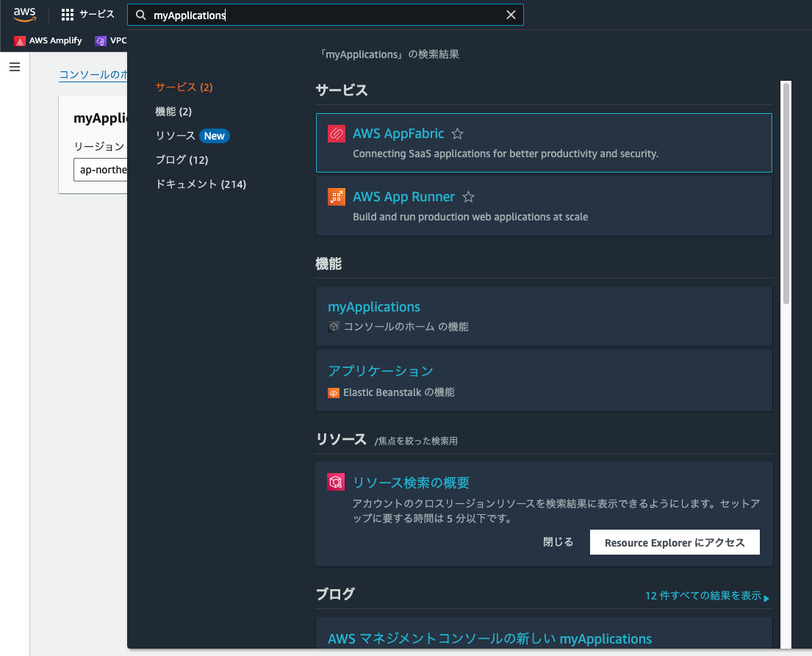The height and width of the screenshot is (656, 812).
Task: Open the services grid menu
Action: coord(65,13)
